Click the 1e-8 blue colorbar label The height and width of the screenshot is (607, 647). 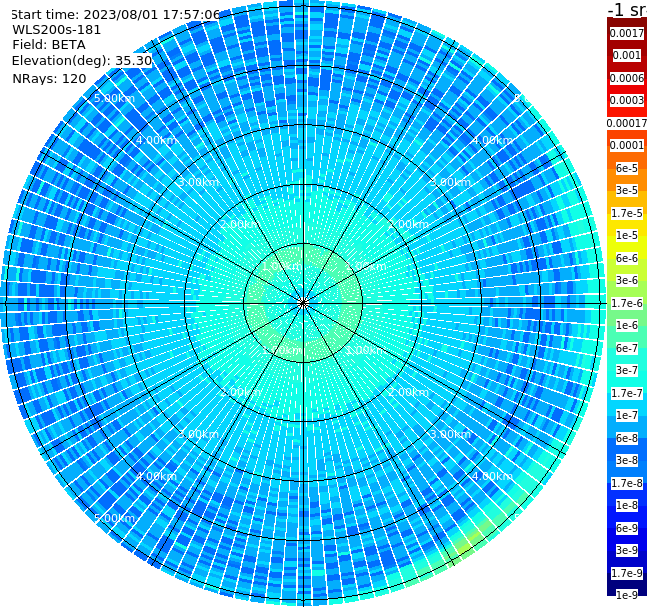click(x=627, y=505)
